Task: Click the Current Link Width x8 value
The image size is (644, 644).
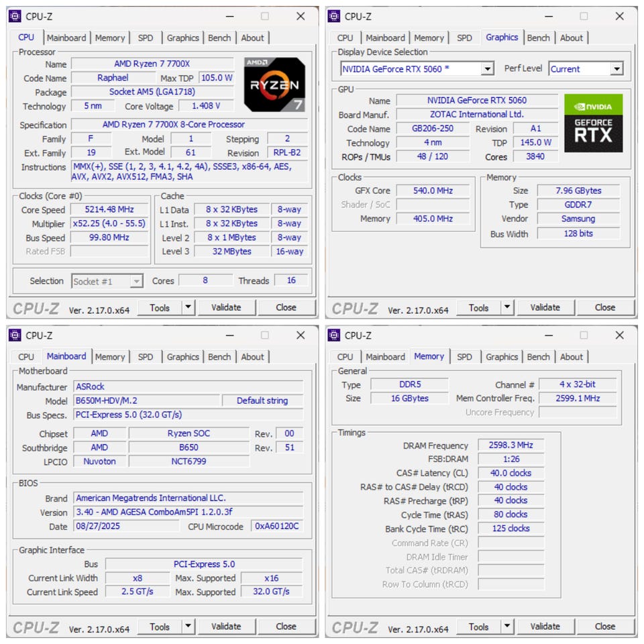Action: click(138, 578)
